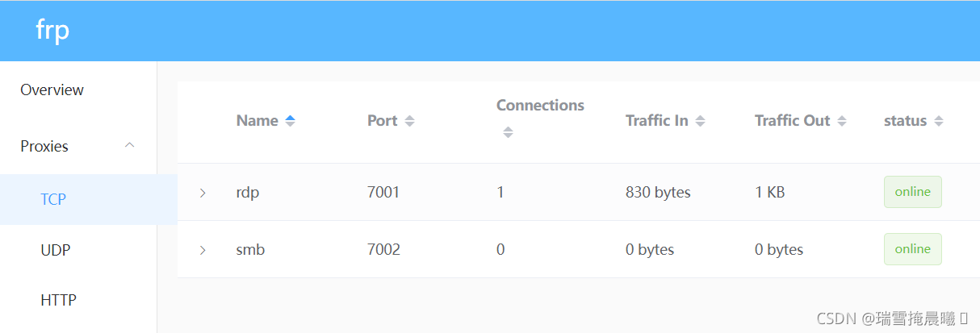The width and height of the screenshot is (980, 333).
Task: Click the online badge for smb
Action: pos(912,249)
